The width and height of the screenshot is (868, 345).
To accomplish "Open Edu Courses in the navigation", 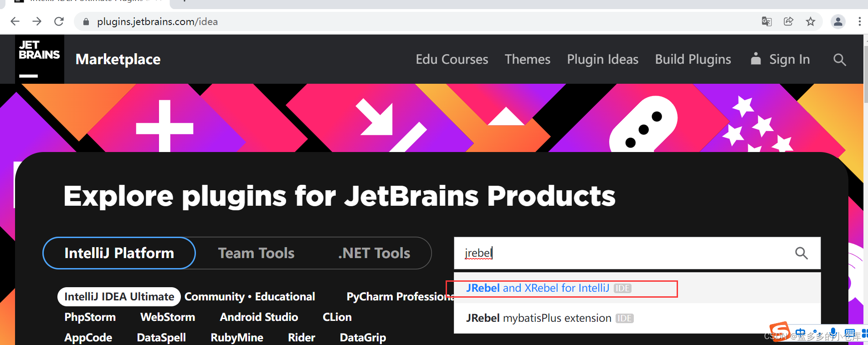I will tap(452, 59).
